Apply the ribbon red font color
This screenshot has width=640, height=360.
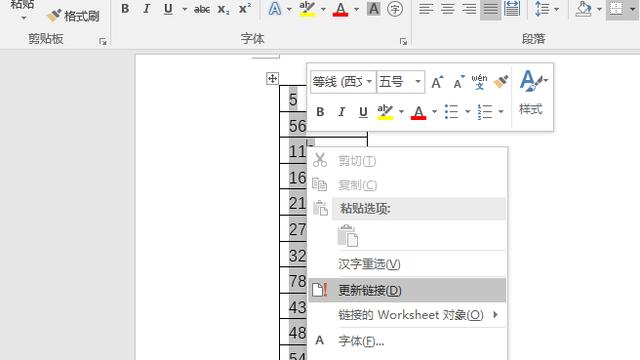(x=340, y=9)
